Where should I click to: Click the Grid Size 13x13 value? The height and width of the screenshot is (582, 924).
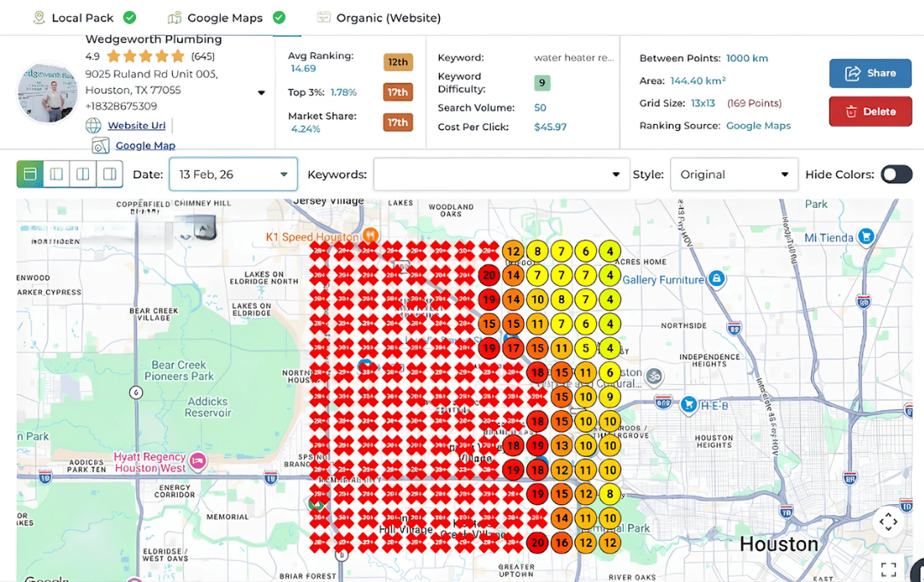702,104
